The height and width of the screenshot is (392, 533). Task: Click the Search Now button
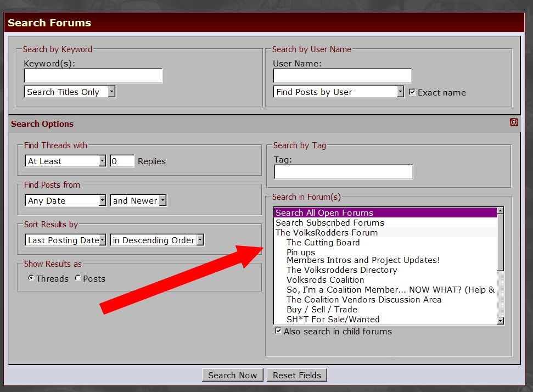pyautogui.click(x=233, y=375)
